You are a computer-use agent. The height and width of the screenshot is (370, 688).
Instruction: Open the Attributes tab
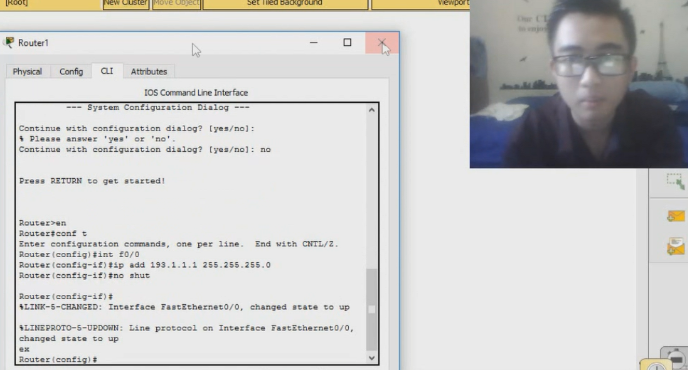(x=149, y=72)
